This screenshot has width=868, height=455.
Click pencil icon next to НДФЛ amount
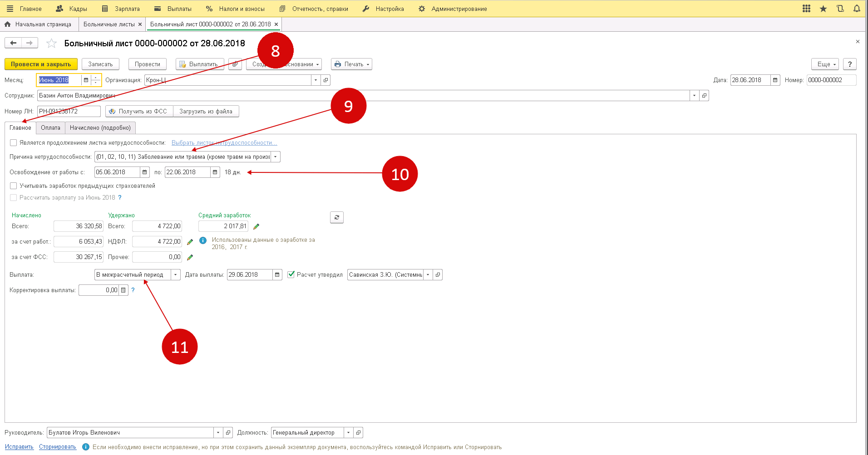tap(190, 242)
